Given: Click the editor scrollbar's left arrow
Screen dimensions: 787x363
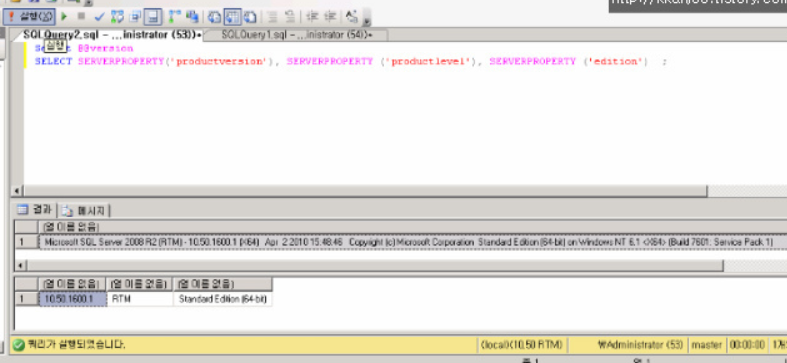Looking at the screenshot, I should click(17, 191).
